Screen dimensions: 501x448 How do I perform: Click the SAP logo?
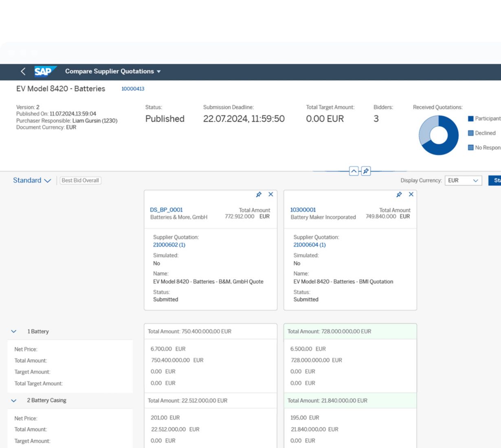[x=44, y=71]
